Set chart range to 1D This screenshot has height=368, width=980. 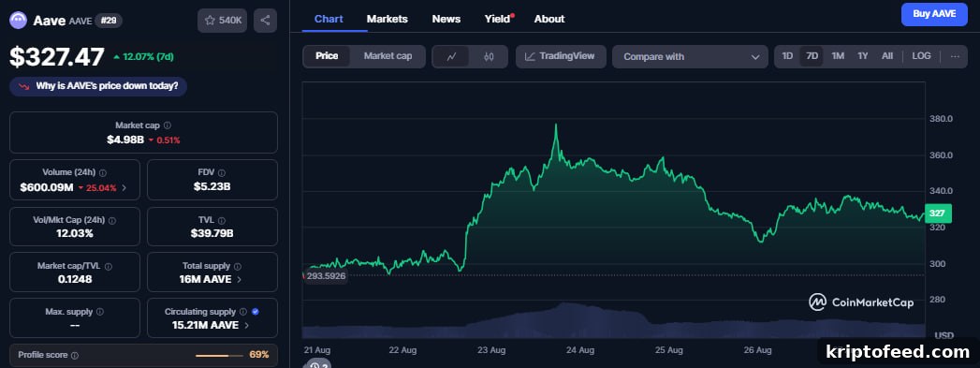(787, 56)
